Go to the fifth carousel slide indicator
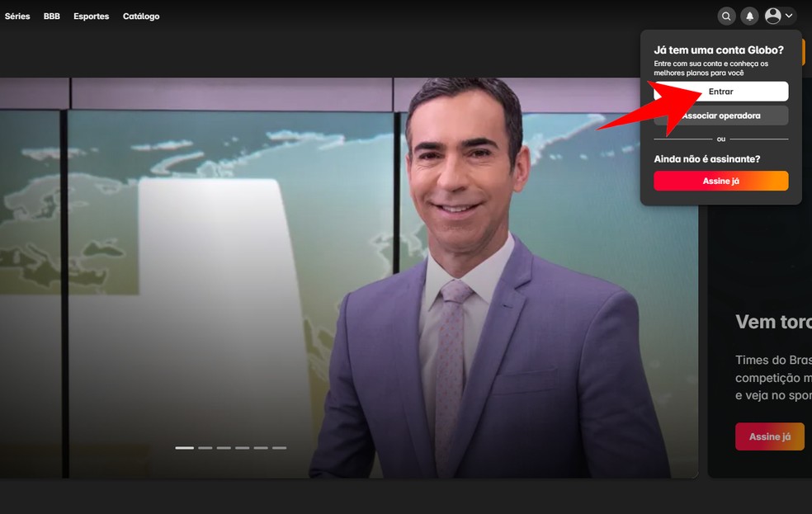Image resolution: width=812 pixels, height=514 pixels. pyautogui.click(x=261, y=448)
